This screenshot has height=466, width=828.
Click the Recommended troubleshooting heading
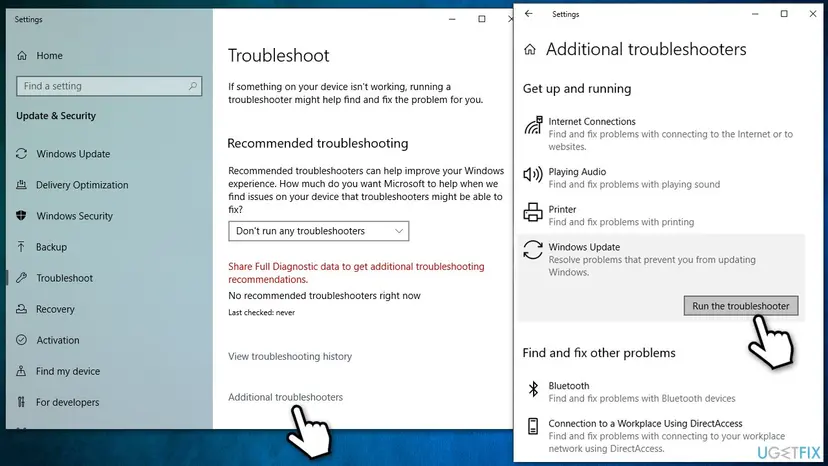(x=317, y=143)
